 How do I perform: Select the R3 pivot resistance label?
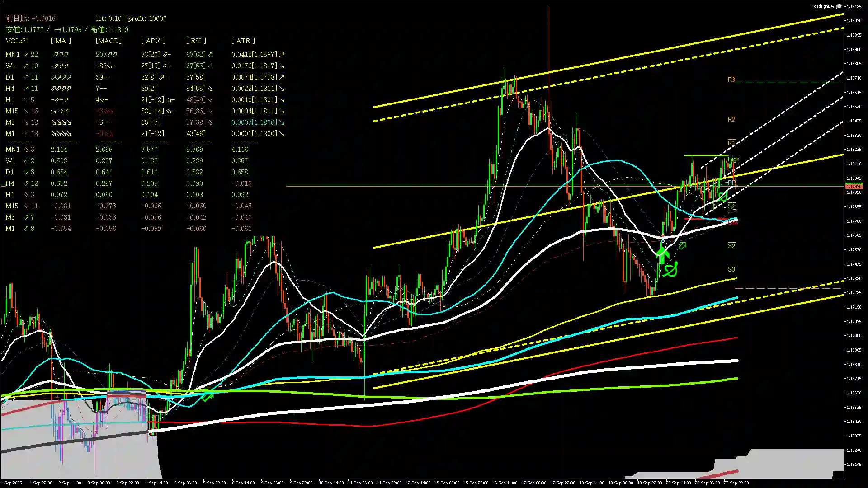(x=731, y=80)
